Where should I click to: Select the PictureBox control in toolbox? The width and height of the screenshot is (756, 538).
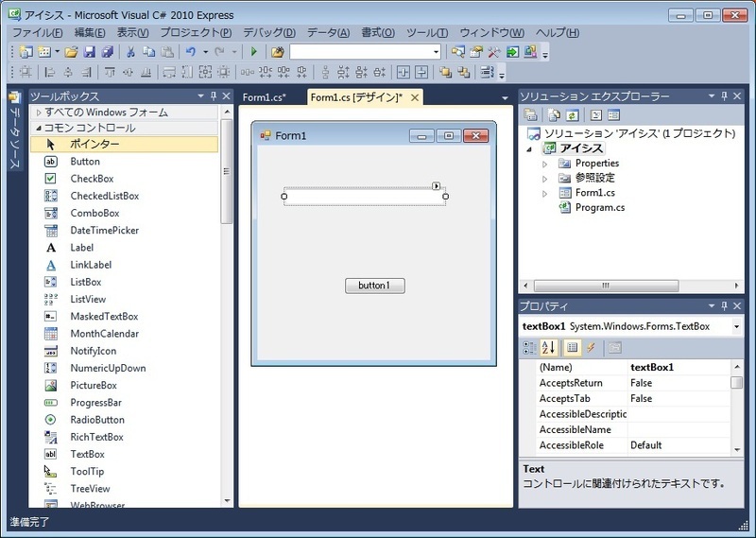pyautogui.click(x=93, y=385)
